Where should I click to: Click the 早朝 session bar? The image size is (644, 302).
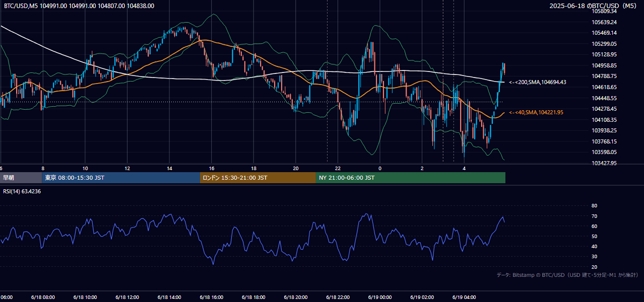click(21, 178)
